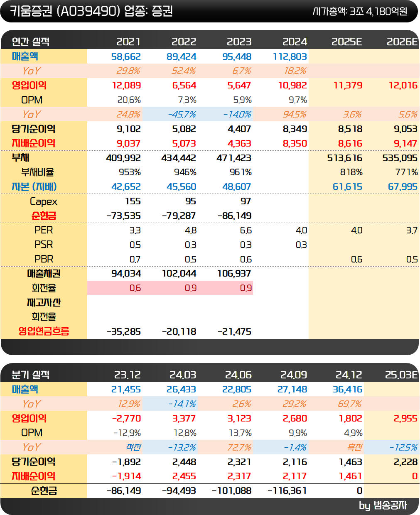Select PBR value 0.7
Screen dimensions: 420x515
[135, 259]
